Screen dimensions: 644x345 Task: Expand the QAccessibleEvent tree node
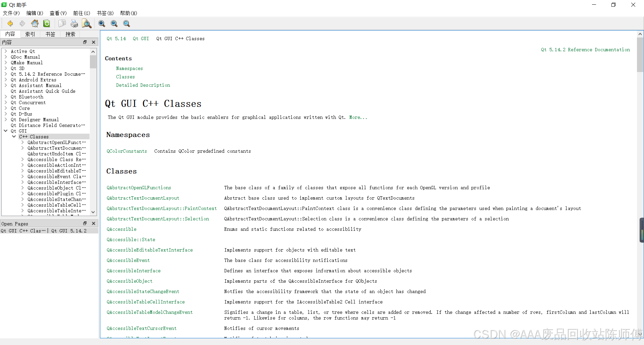click(22, 177)
